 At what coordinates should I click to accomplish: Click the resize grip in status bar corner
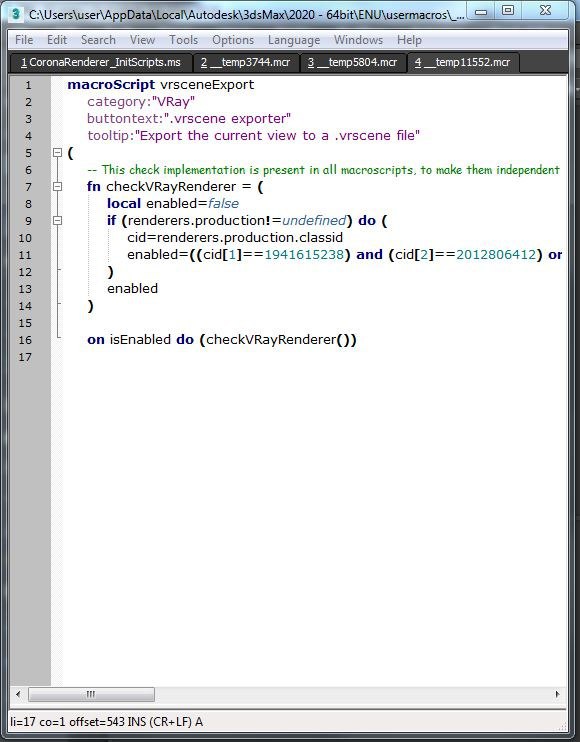coord(562,726)
